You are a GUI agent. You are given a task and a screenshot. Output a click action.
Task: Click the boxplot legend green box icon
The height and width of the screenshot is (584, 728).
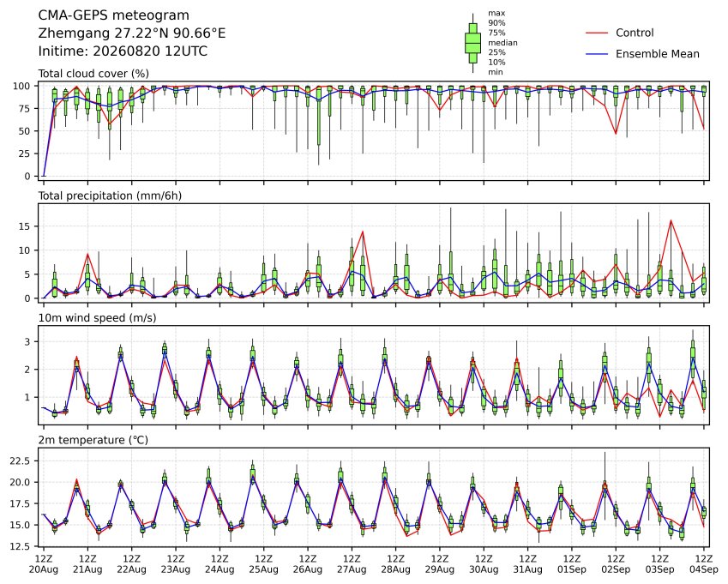472,43
